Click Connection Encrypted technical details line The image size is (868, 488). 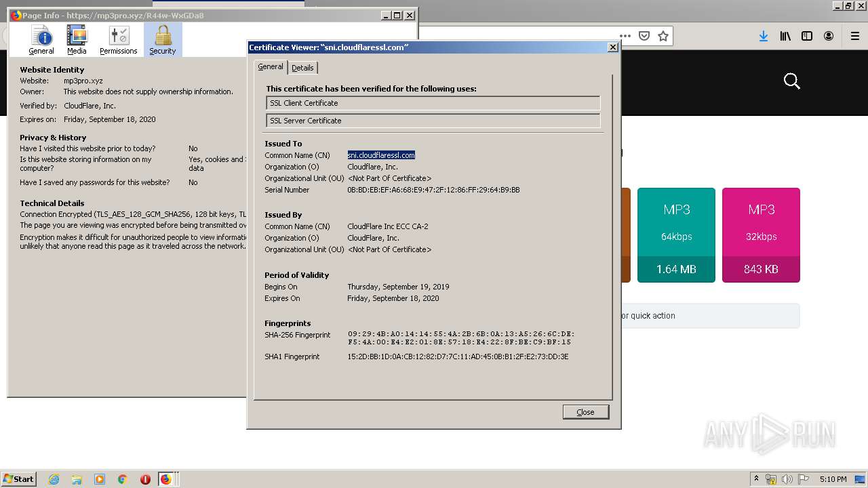(133, 214)
